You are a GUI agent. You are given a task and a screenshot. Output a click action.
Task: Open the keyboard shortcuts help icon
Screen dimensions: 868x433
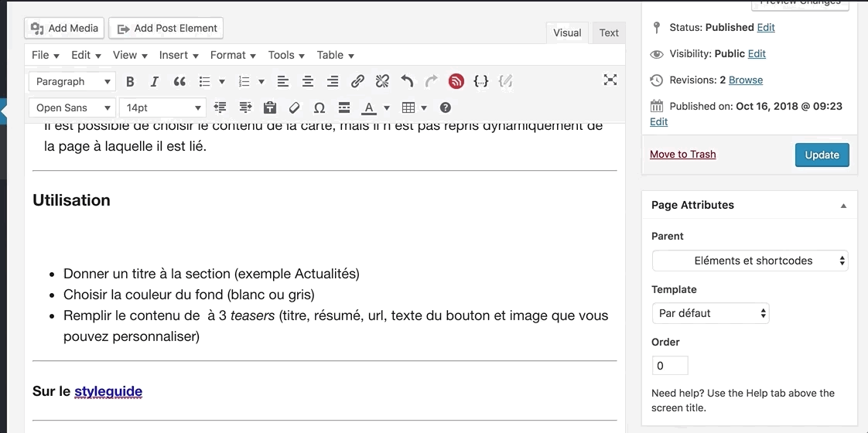[x=446, y=107]
